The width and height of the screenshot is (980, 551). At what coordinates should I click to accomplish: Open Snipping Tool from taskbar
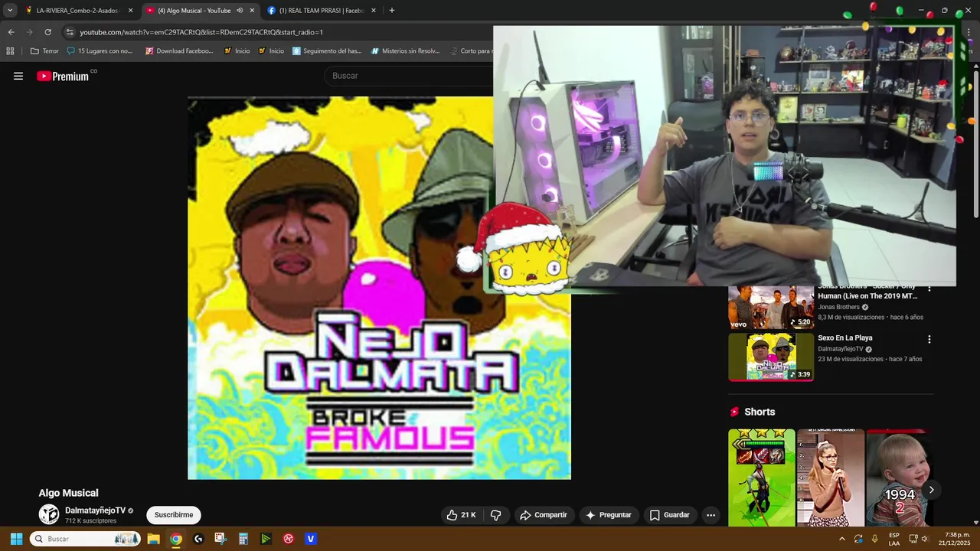point(220,539)
